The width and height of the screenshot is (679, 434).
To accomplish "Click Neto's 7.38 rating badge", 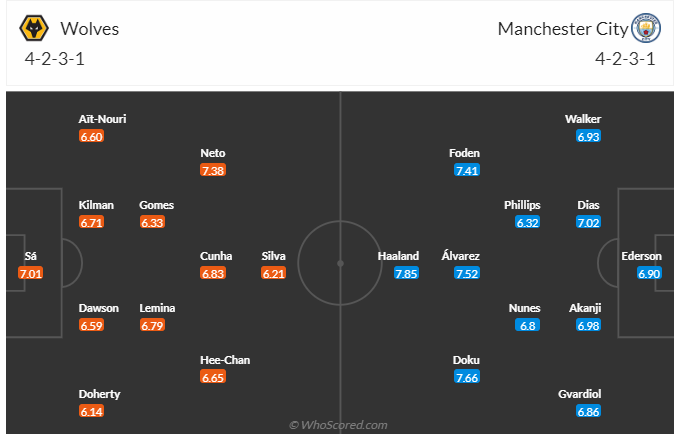I will pyautogui.click(x=213, y=171).
